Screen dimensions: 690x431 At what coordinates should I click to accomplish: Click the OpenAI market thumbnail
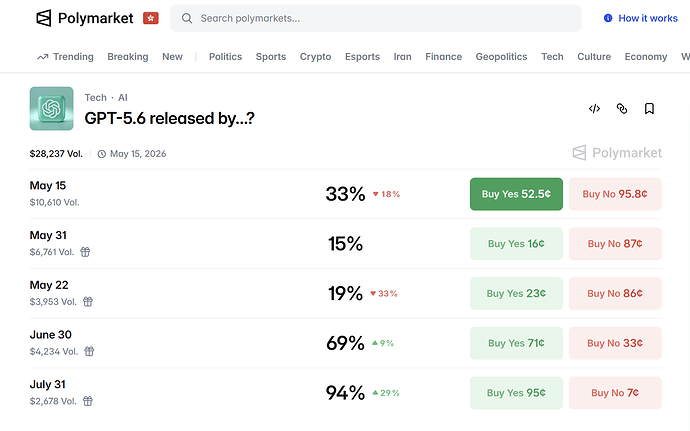pyautogui.click(x=51, y=108)
